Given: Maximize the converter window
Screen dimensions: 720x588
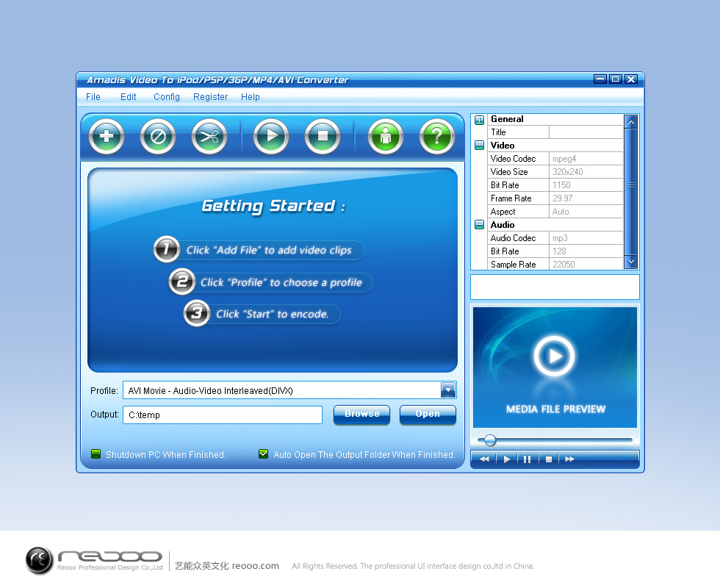Looking at the screenshot, I should 616,79.
